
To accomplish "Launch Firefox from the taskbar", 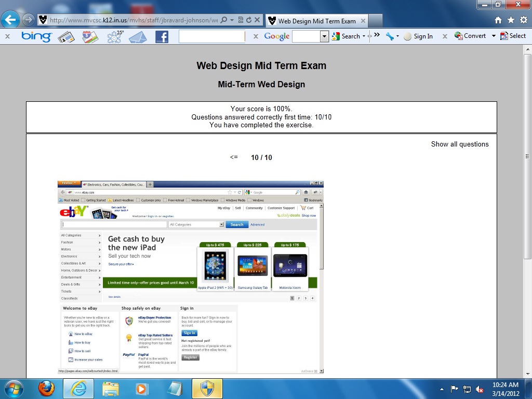I will [x=46, y=388].
